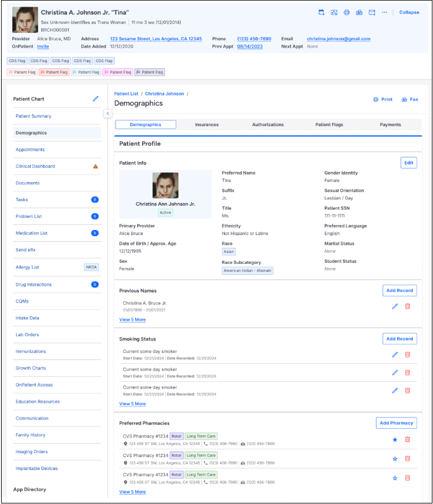Click Edit in Patient Info section
This screenshot has height=504, width=433.
(x=408, y=162)
